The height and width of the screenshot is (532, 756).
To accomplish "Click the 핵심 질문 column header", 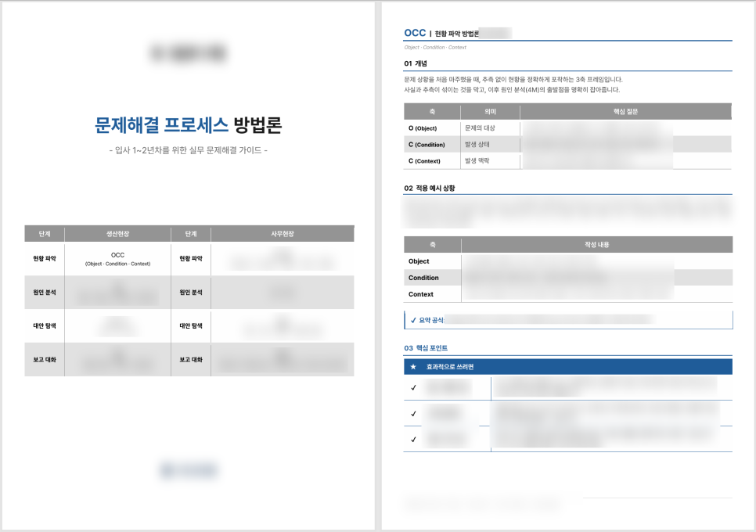I will (625, 111).
